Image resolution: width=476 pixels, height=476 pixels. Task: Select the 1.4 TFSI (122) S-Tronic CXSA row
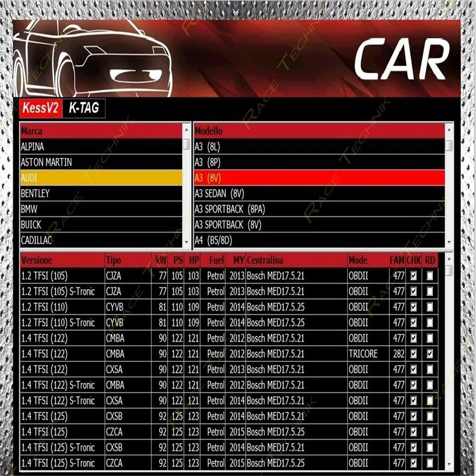point(229,400)
